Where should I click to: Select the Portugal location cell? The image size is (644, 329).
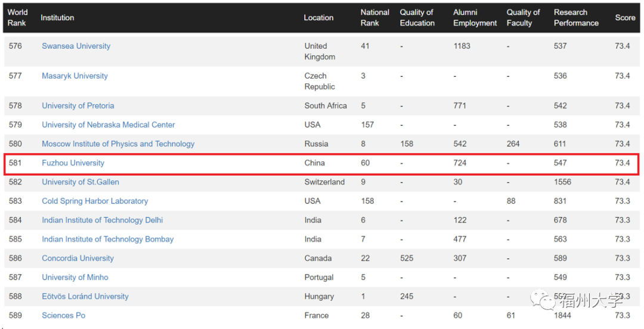318,277
